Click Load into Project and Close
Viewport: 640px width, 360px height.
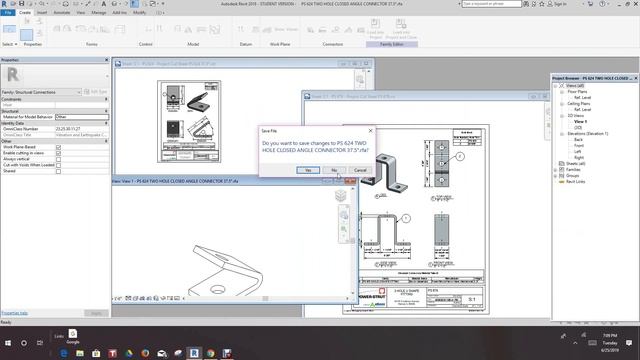[x=401, y=28]
